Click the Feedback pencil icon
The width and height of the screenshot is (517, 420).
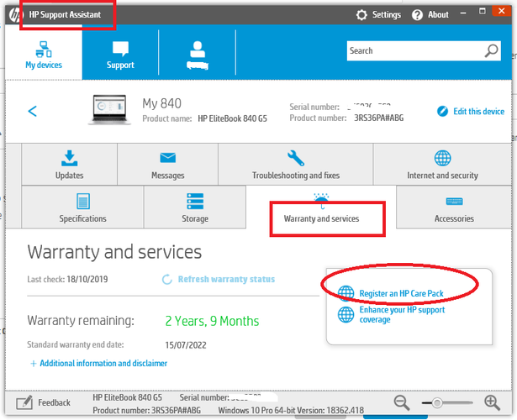(x=24, y=402)
